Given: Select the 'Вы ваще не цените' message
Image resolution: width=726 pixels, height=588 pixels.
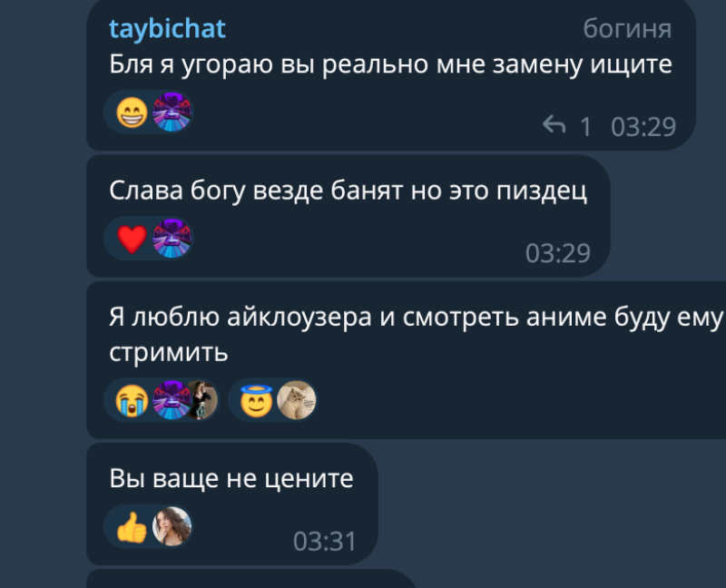Looking at the screenshot, I should pyautogui.click(x=231, y=478).
